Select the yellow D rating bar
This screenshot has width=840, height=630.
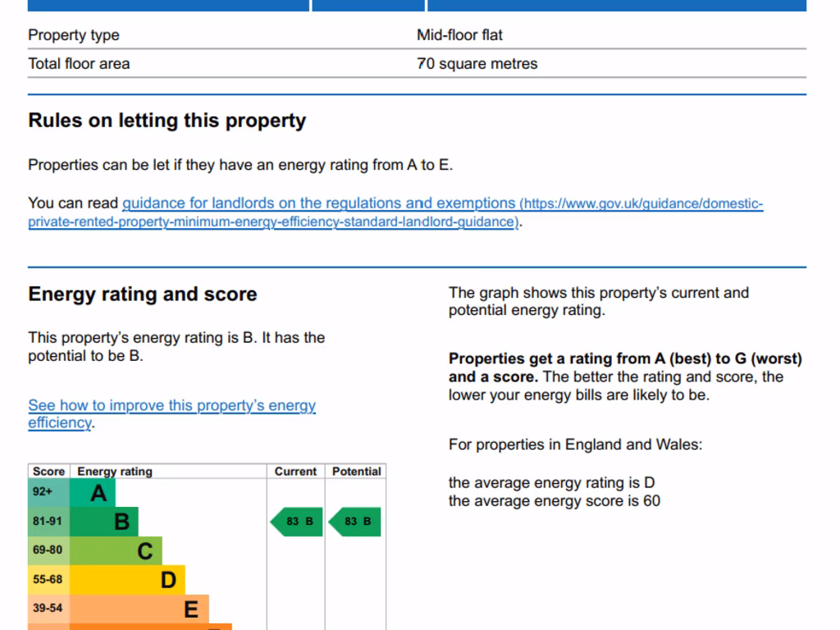[128, 580]
